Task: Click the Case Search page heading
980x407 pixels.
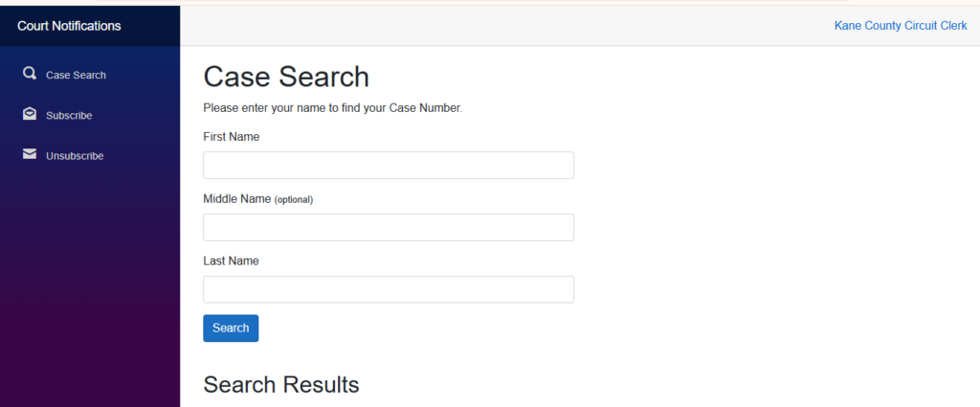Action: point(286,77)
